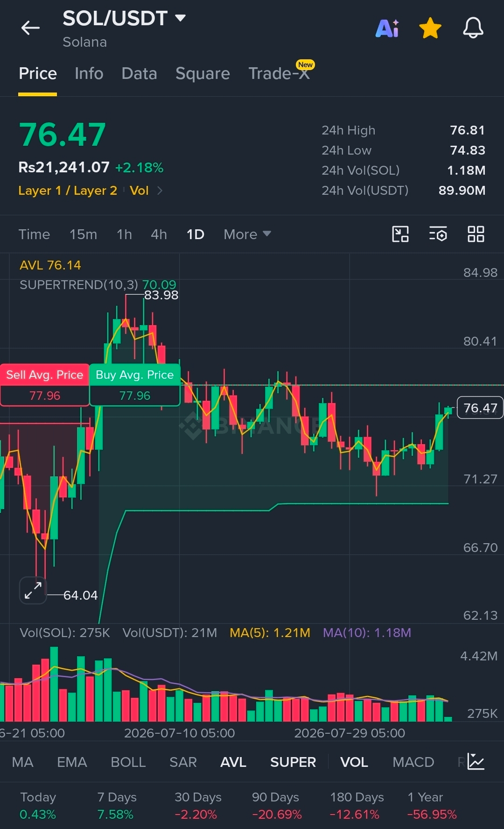Screen dimensions: 504x829
Task: Open the Square tab
Action: pos(203,74)
